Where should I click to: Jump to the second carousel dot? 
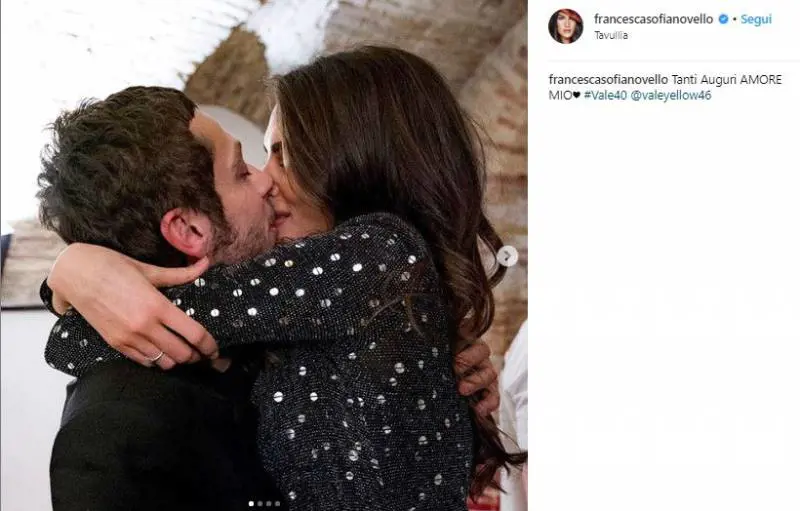(260, 503)
